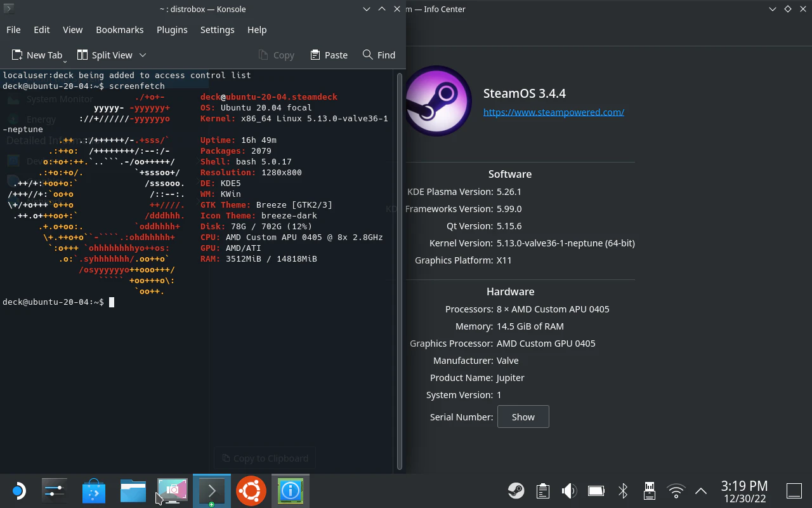Open the View menu in Konsole
The image size is (812, 508).
click(73, 30)
